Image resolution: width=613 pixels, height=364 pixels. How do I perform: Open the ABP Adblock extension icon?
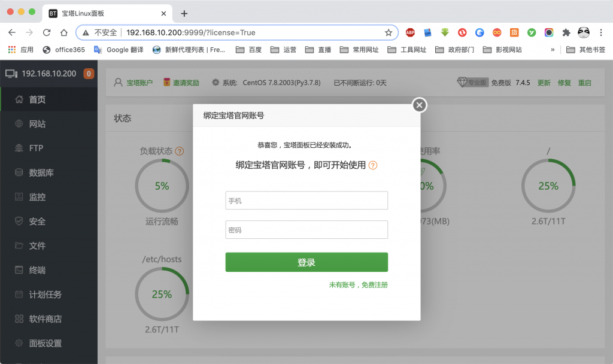pos(410,32)
